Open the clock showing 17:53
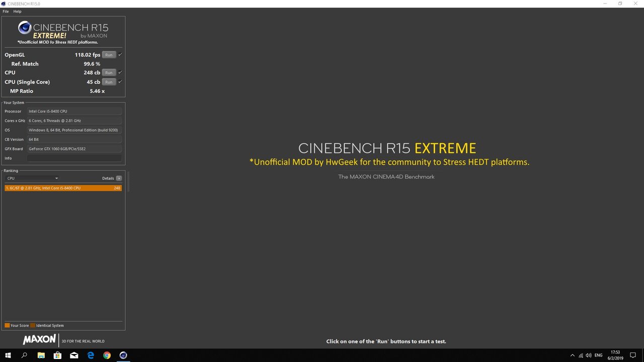Image resolution: width=644 pixels, height=362 pixels. pyautogui.click(x=615, y=355)
